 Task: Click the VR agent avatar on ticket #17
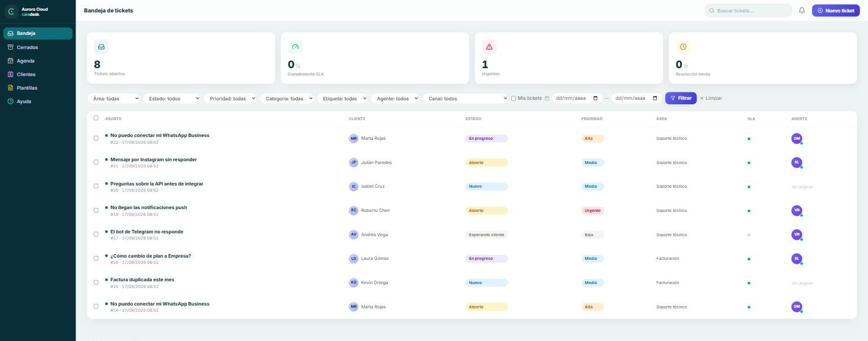[797, 234]
